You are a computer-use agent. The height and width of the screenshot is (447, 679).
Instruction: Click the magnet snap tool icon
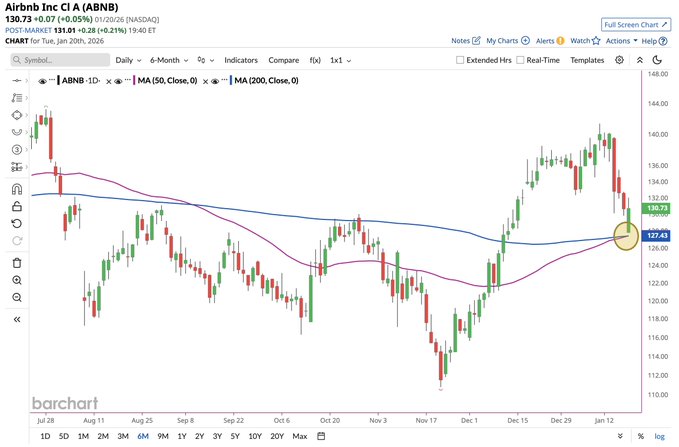17,188
